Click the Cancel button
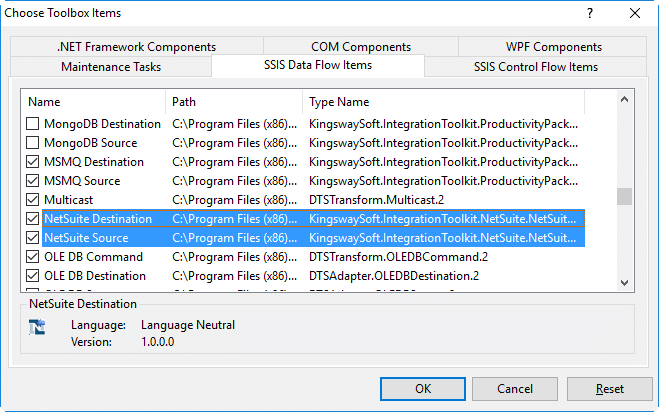The width and height of the screenshot is (659, 412). [515, 389]
